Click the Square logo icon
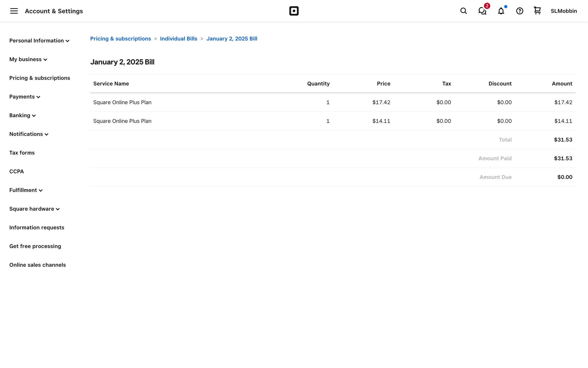 click(294, 11)
